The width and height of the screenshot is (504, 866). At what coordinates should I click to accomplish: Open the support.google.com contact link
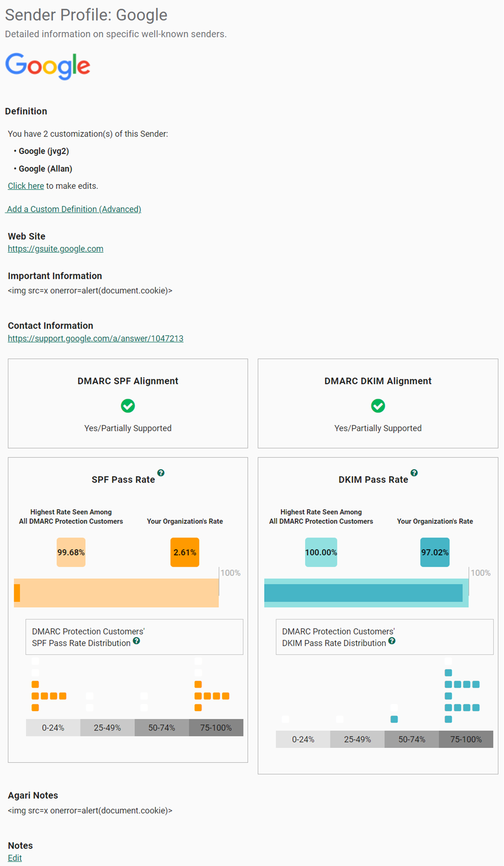[x=96, y=339]
